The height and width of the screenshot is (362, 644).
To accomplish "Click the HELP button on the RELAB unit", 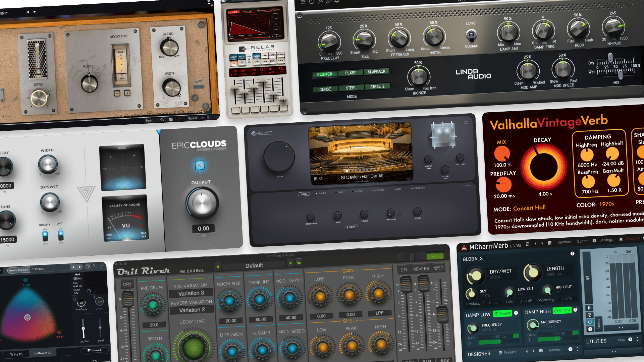I will pos(241,57).
